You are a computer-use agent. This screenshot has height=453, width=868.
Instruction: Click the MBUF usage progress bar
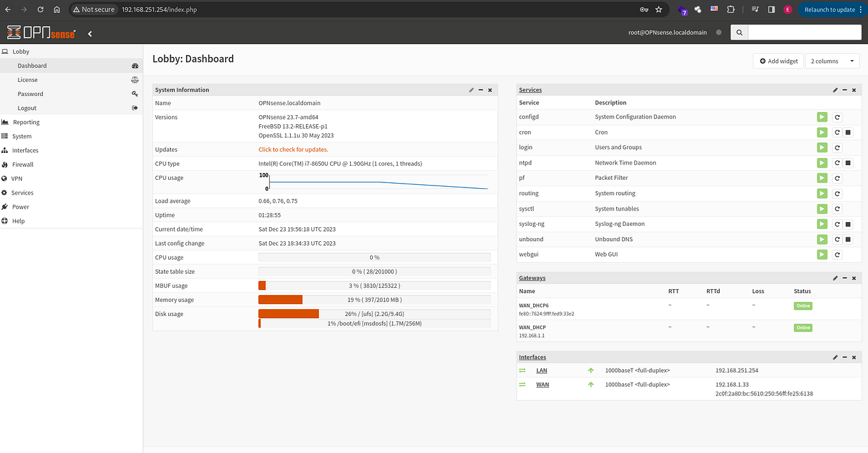coord(375,286)
